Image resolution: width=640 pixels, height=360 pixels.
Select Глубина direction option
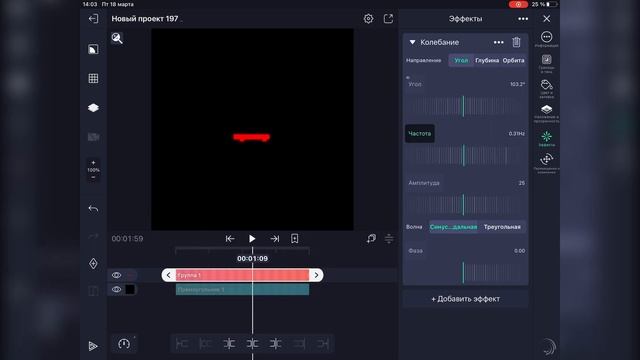pyautogui.click(x=487, y=60)
